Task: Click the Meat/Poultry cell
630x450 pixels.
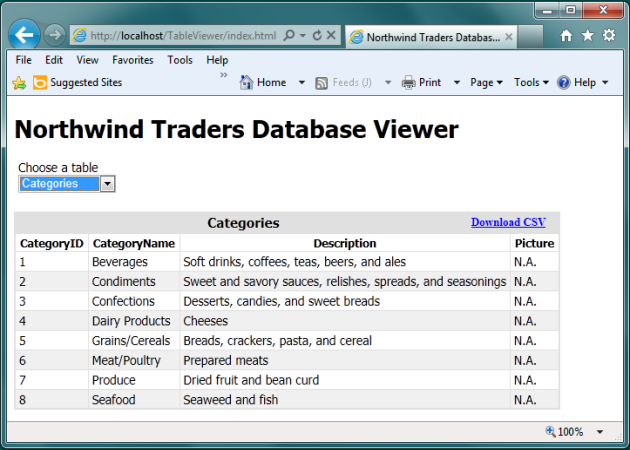Action: coord(134,360)
